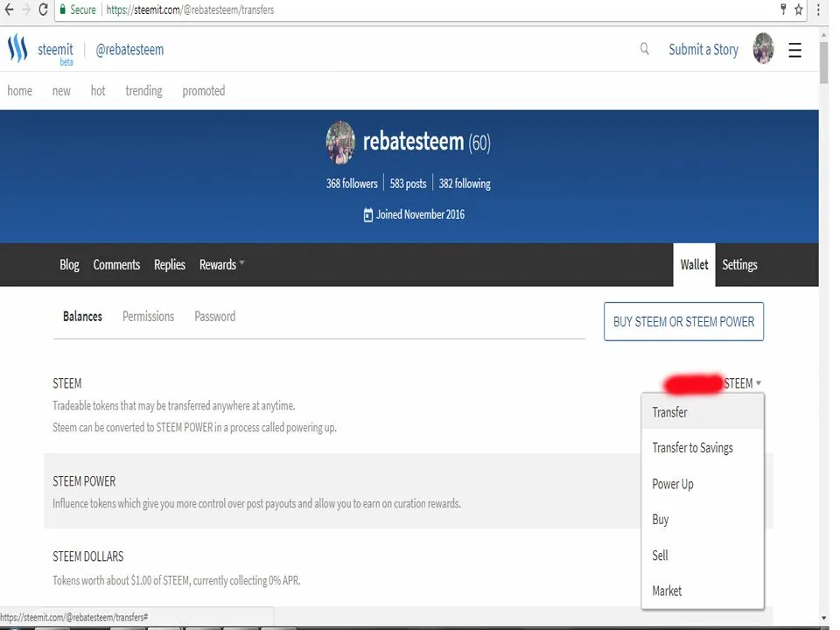Viewport: 840px width, 630px height.
Task: Reload the page with refresh icon
Action: pos(43,10)
